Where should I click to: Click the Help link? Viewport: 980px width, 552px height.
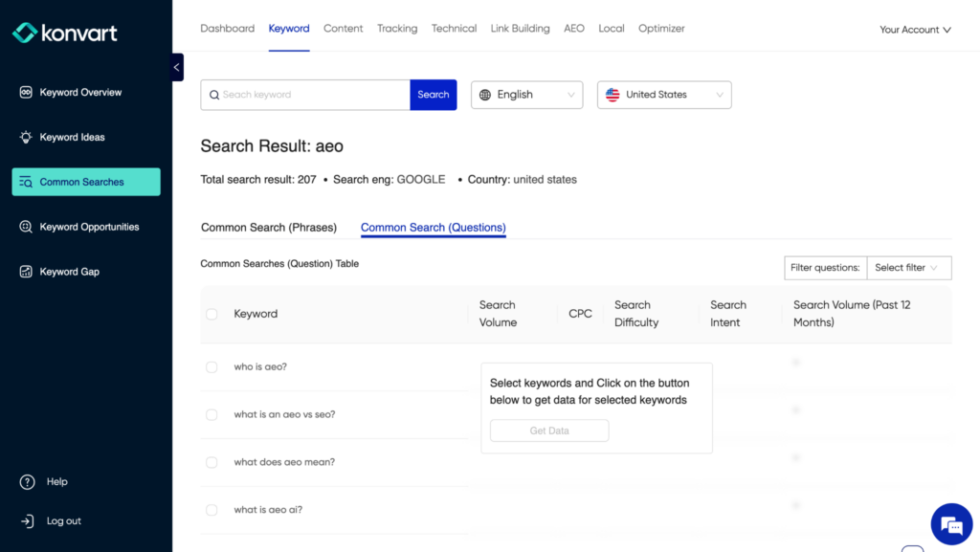click(56, 482)
